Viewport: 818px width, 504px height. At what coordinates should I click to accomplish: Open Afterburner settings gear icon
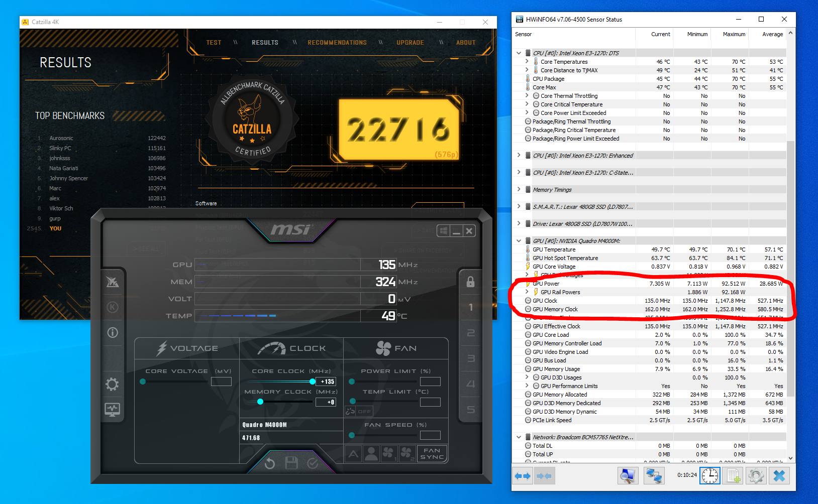(112, 385)
